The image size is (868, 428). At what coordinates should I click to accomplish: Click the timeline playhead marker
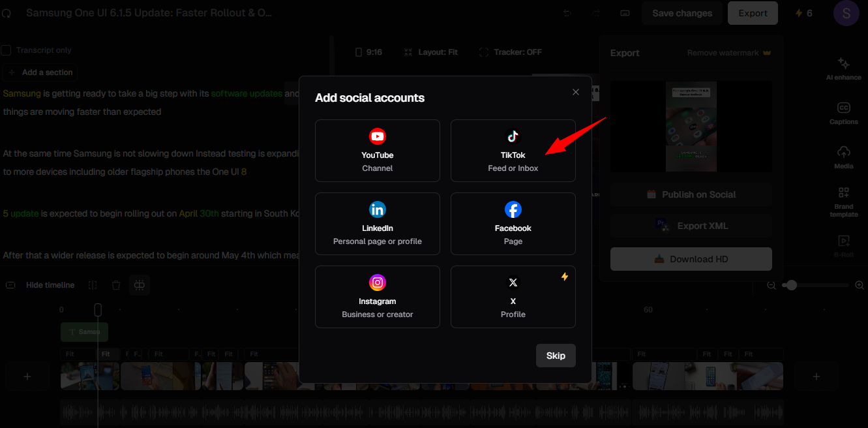coord(98,310)
